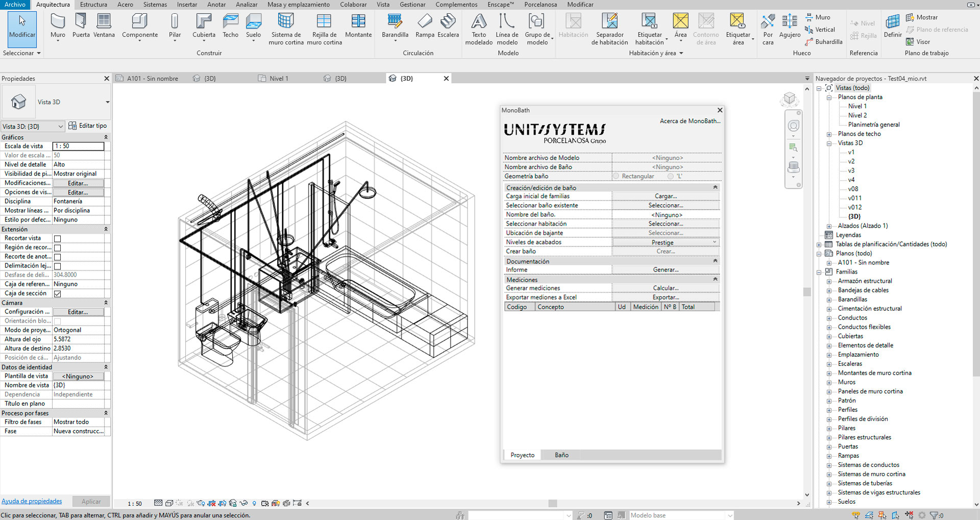Viewport: 980px width, 520px height.
Task: Click the horizontal scrollbar of the 3D view
Action: [x=553, y=503]
